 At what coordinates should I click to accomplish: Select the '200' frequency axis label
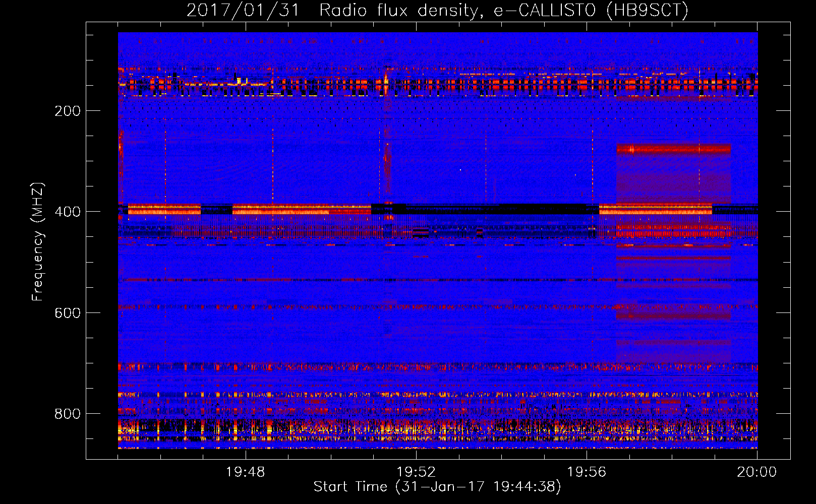click(x=68, y=111)
